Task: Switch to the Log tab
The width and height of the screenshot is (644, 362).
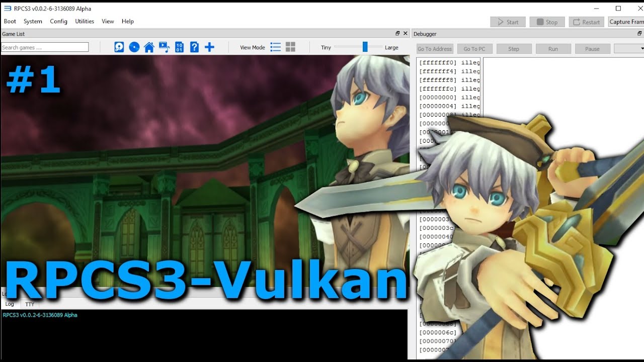Action: tap(10, 304)
